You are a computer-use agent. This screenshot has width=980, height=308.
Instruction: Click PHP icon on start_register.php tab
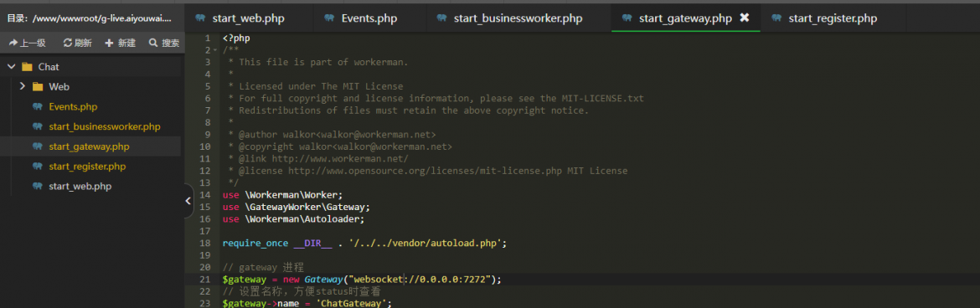click(776, 18)
